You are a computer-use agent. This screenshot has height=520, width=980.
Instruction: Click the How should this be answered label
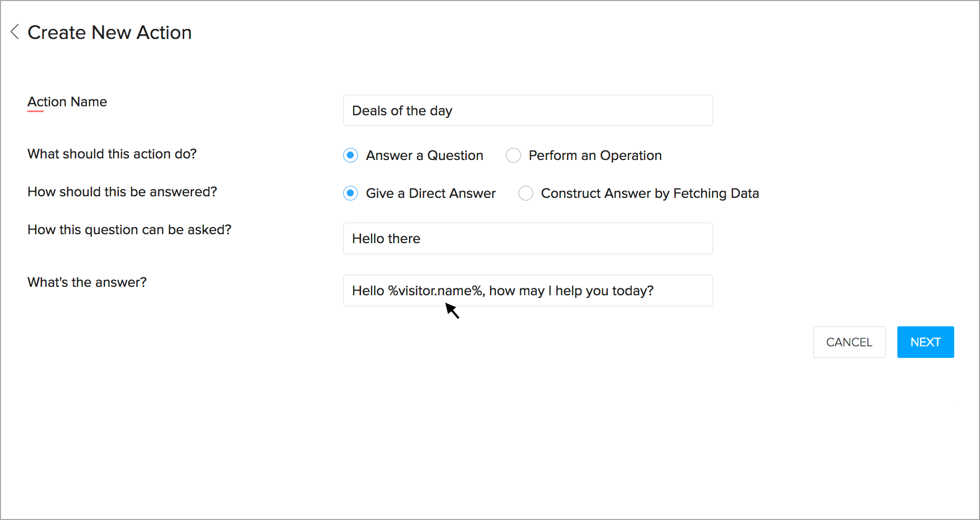122,192
